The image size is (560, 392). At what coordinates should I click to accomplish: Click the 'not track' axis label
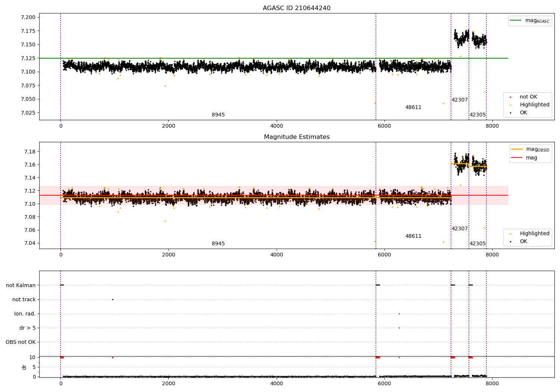click(24, 300)
